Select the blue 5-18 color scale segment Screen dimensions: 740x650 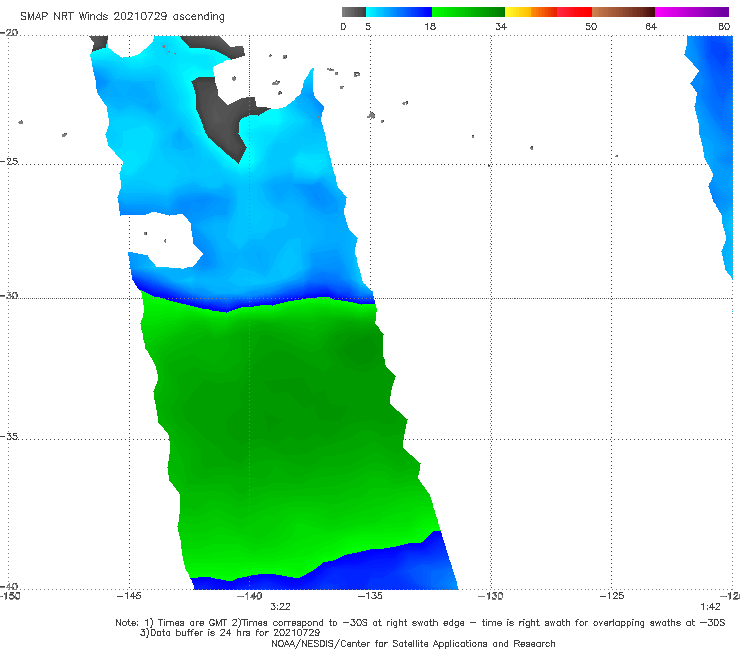(x=399, y=12)
